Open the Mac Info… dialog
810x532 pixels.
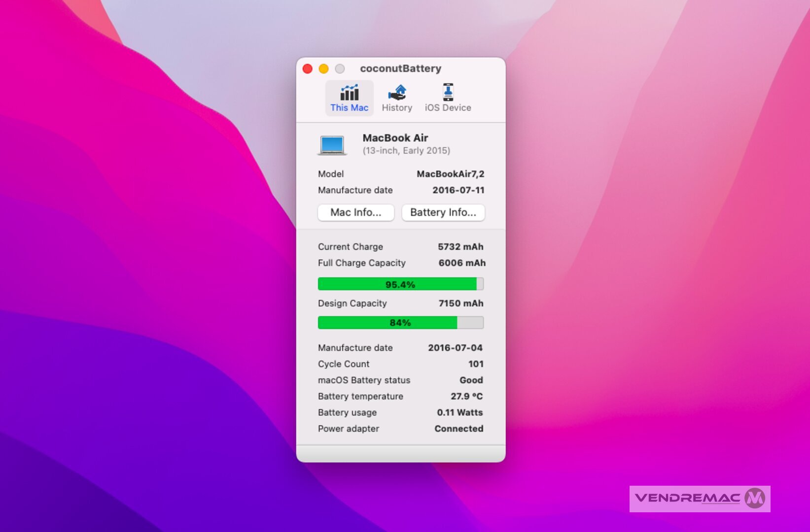tap(355, 212)
